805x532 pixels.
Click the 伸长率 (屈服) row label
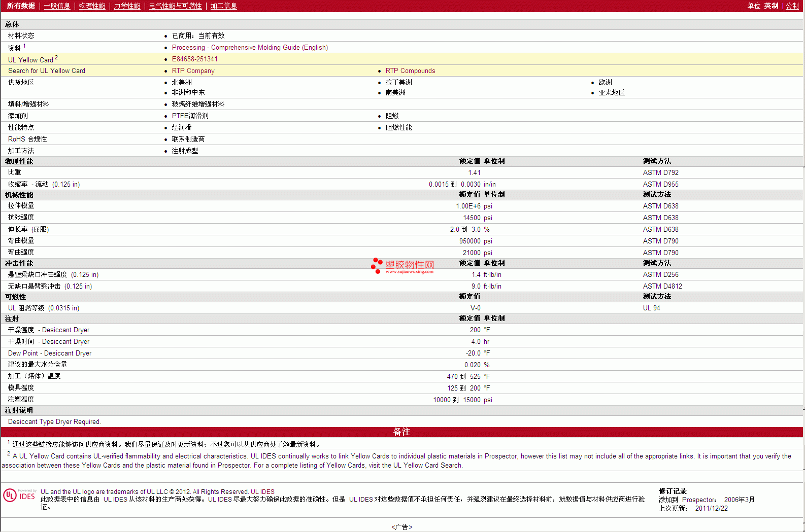[x=28, y=229]
